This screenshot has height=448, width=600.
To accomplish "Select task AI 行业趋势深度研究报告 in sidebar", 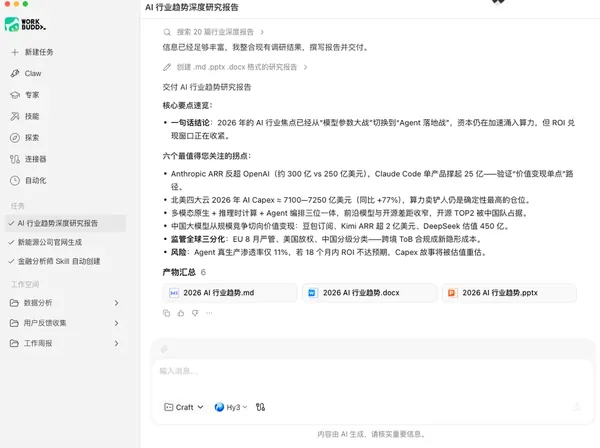I will pos(65,223).
